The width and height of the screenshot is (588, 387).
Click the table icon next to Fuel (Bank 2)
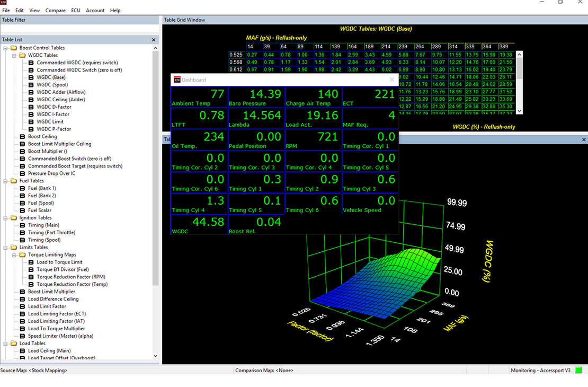point(22,196)
